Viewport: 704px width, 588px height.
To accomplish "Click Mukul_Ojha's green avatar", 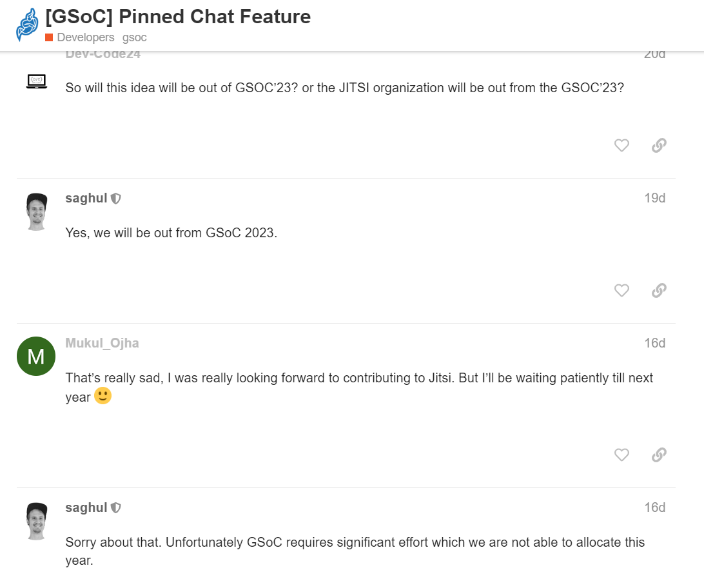I will [x=36, y=356].
